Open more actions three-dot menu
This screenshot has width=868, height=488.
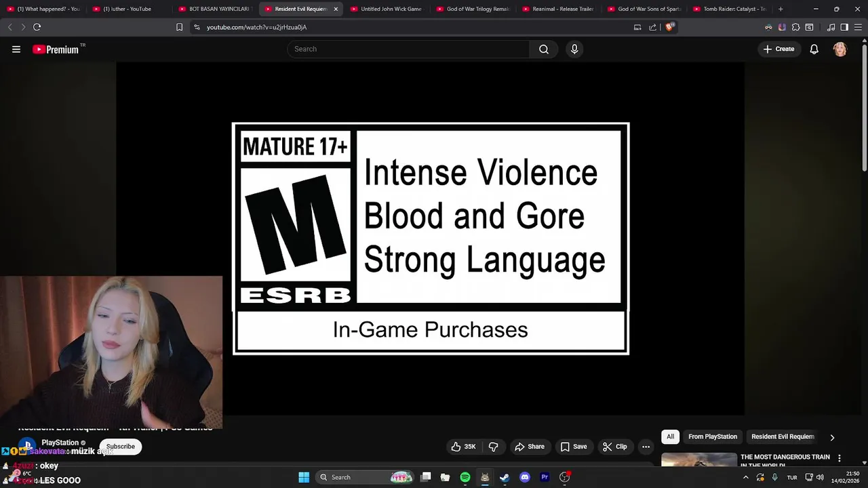[646, 447]
